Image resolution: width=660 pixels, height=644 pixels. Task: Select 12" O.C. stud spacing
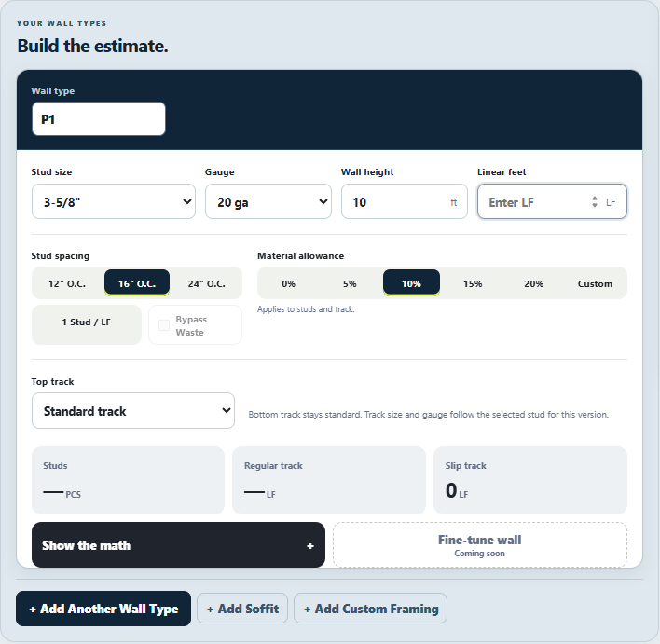tap(67, 283)
